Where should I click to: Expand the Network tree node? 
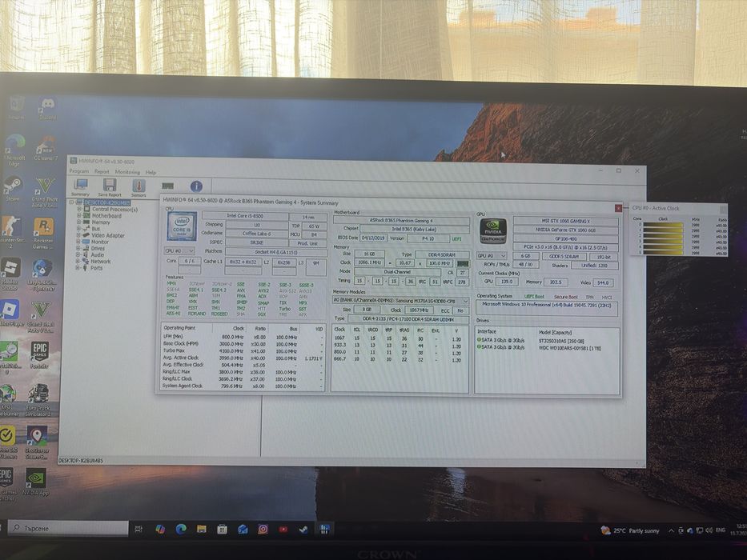click(x=78, y=261)
